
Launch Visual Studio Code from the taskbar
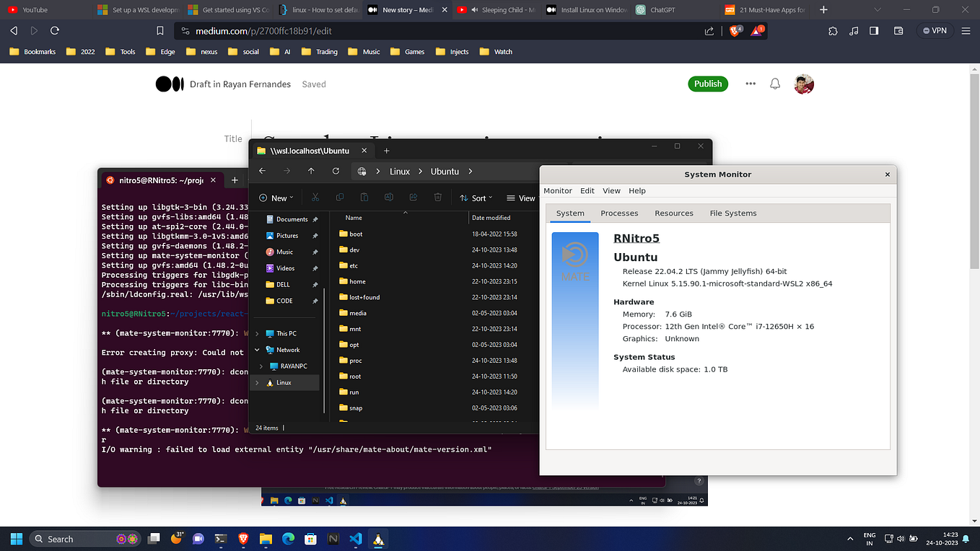[x=356, y=539]
